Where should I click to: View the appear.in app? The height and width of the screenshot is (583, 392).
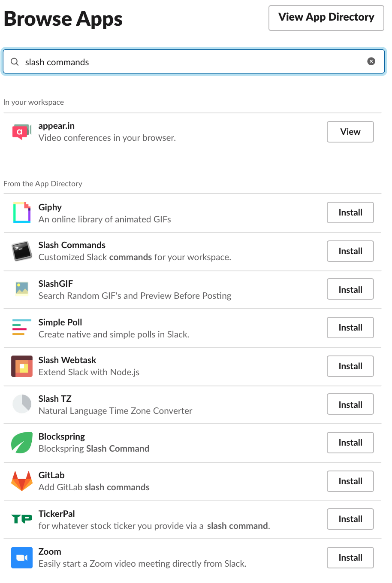click(350, 132)
